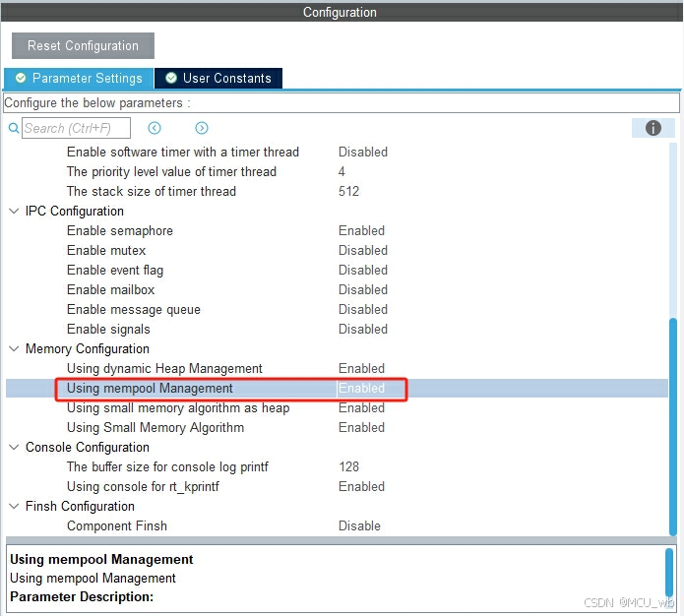Image resolution: width=684 pixels, height=616 pixels.
Task: Collapse Finsh Configuration section
Action: (x=14, y=506)
